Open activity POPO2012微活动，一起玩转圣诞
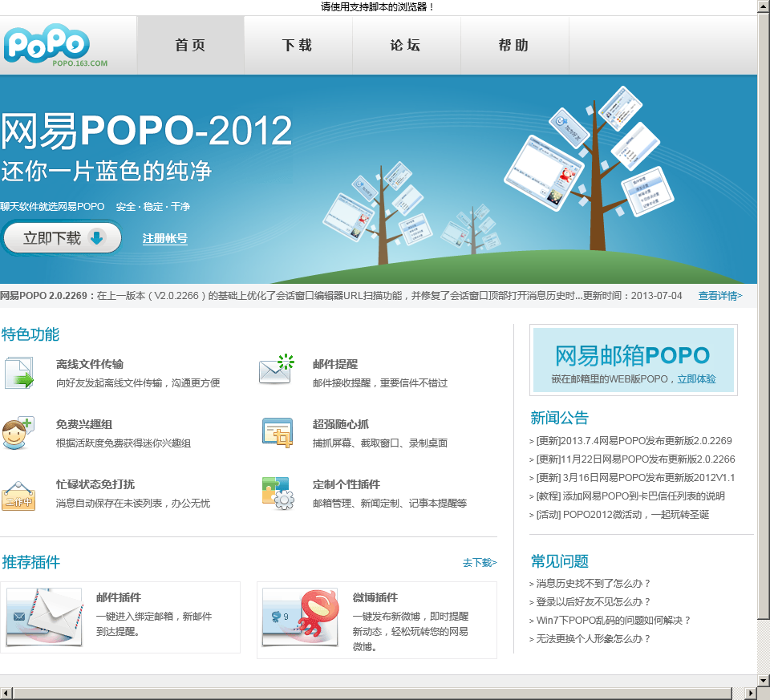Viewport: 770px width, 700px height. [622, 515]
